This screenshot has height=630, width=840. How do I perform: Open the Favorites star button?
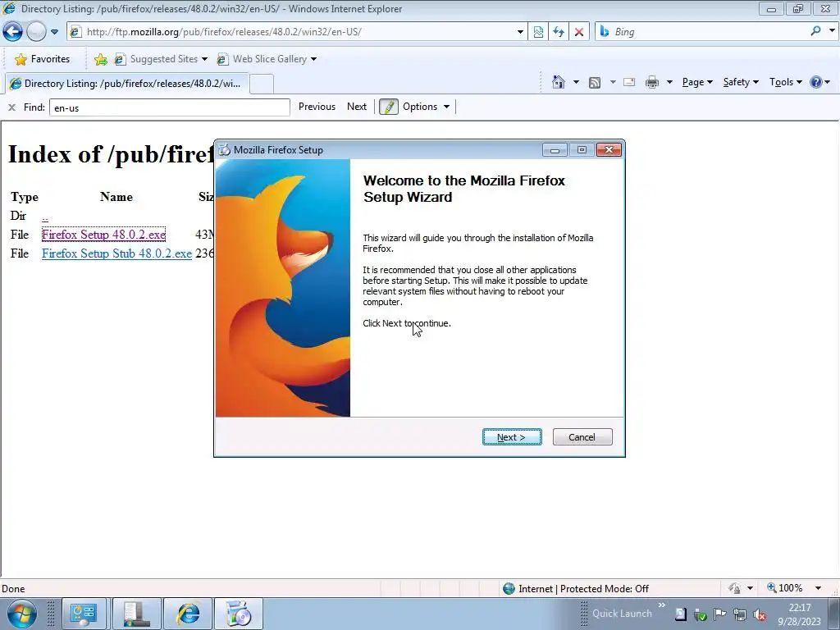[43, 59]
